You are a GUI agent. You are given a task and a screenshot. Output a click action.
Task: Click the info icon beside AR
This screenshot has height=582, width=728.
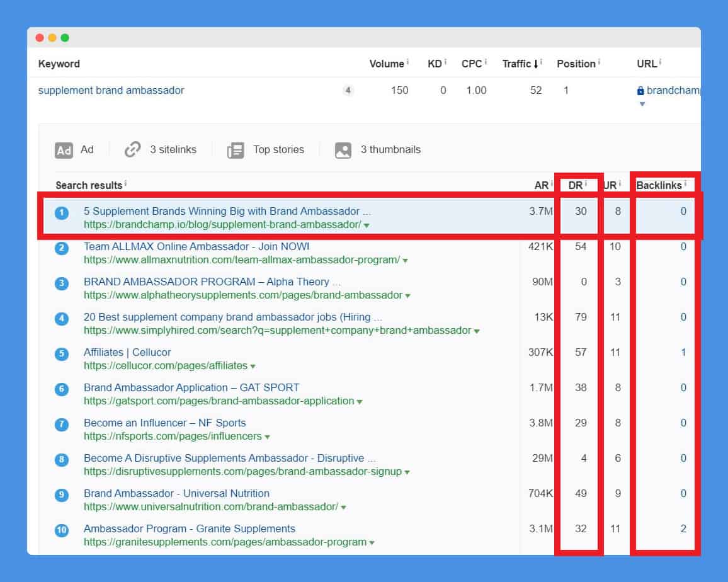pos(552,183)
